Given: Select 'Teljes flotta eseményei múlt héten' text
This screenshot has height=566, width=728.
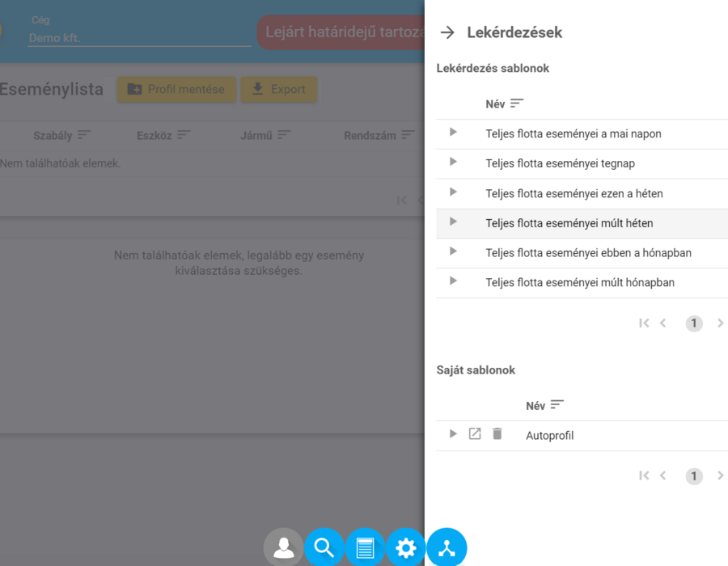Looking at the screenshot, I should 569,223.
